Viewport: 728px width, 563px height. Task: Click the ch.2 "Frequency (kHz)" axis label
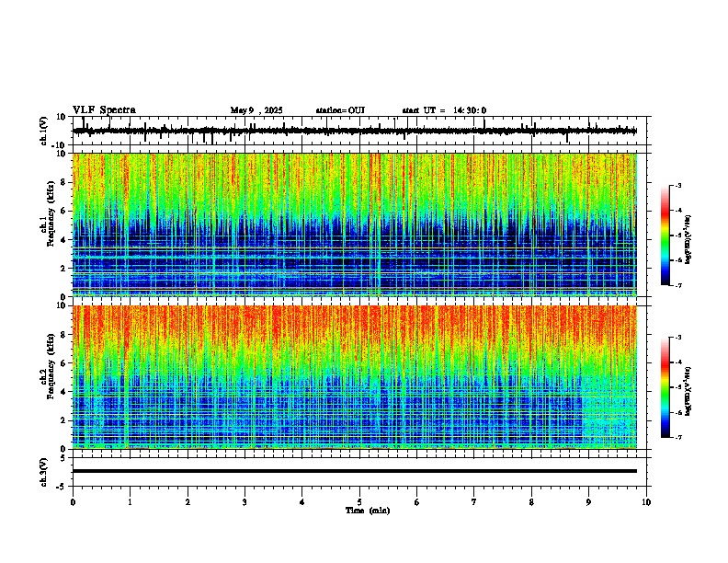point(51,366)
